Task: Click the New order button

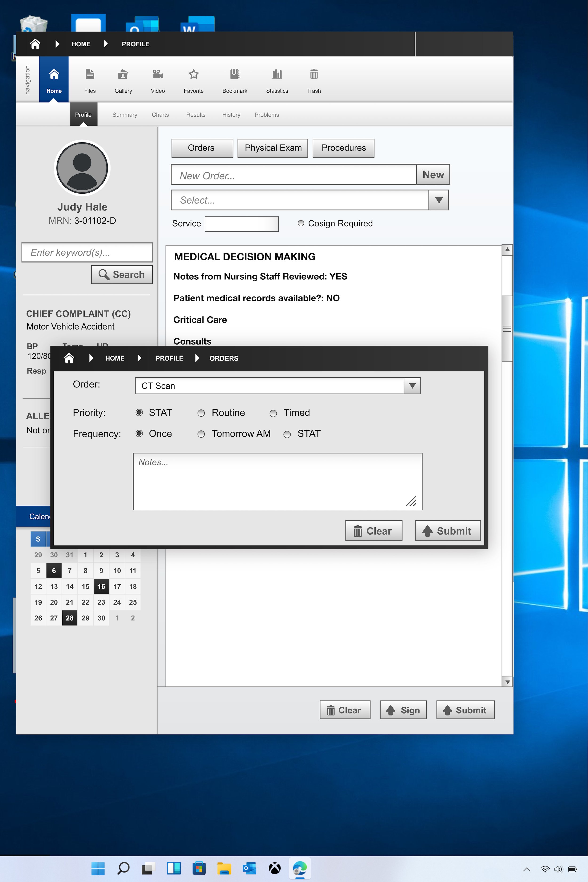Action: (x=433, y=174)
